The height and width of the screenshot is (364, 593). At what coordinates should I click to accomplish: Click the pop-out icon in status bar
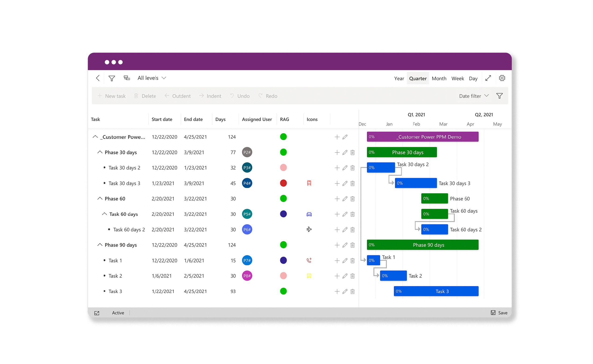pyautogui.click(x=97, y=313)
